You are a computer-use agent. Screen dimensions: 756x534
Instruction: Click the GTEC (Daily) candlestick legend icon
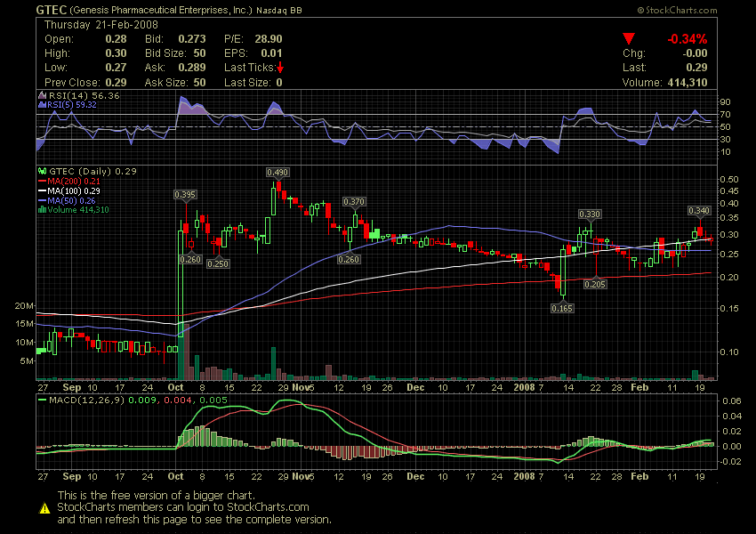pos(41,171)
